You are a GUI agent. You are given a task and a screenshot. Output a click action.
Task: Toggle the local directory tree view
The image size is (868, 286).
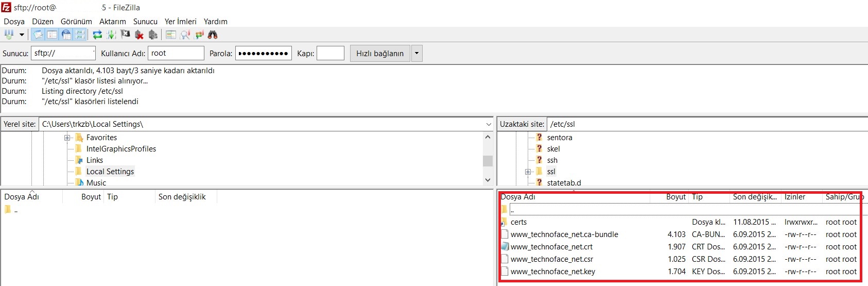coord(52,35)
